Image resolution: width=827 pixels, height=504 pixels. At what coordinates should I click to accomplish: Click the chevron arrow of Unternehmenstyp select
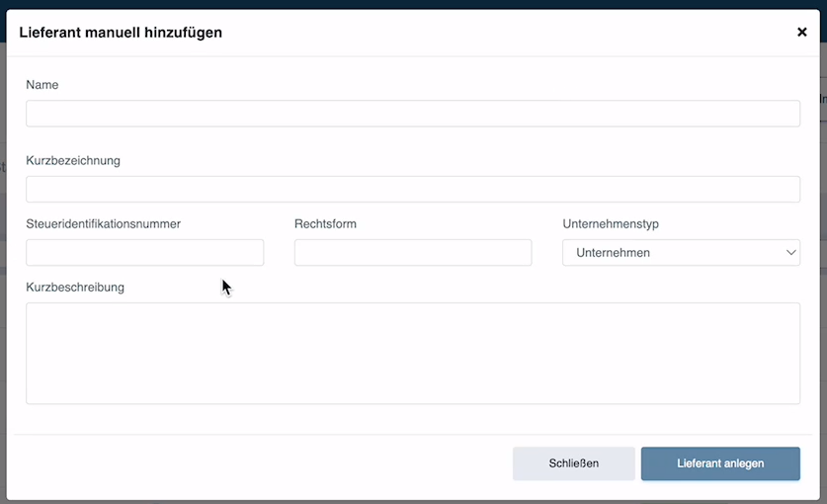tap(790, 252)
